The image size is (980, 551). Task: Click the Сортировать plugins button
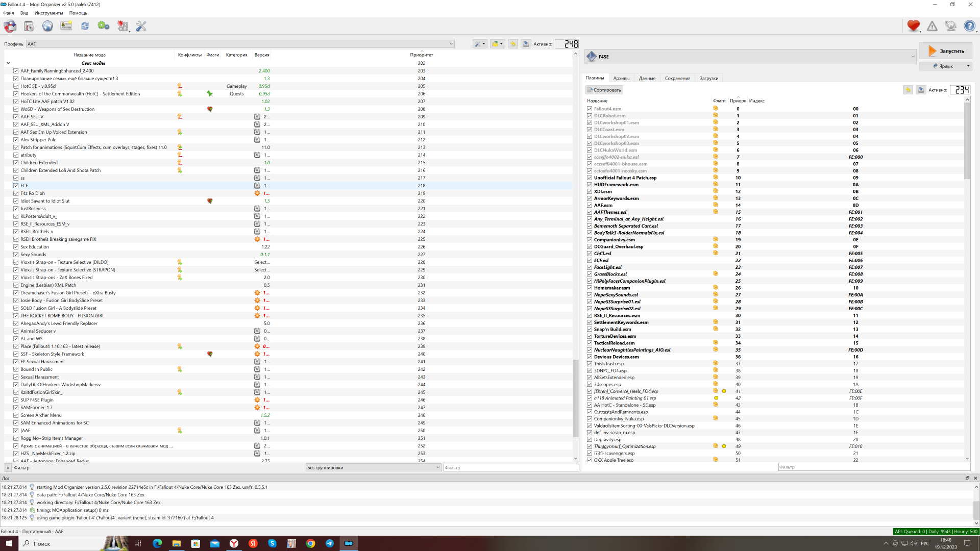[x=604, y=90]
